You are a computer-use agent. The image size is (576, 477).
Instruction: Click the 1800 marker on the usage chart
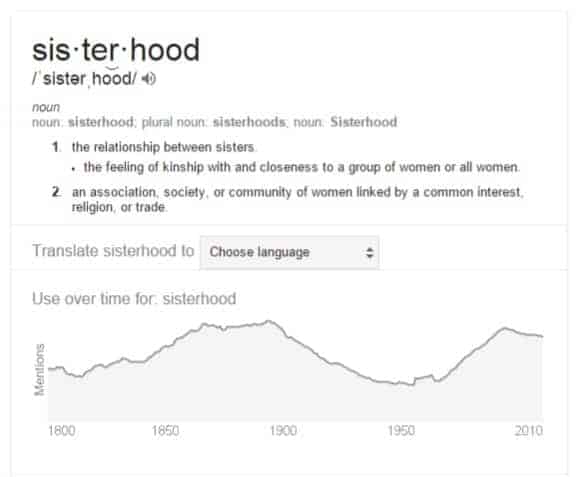coord(62,431)
